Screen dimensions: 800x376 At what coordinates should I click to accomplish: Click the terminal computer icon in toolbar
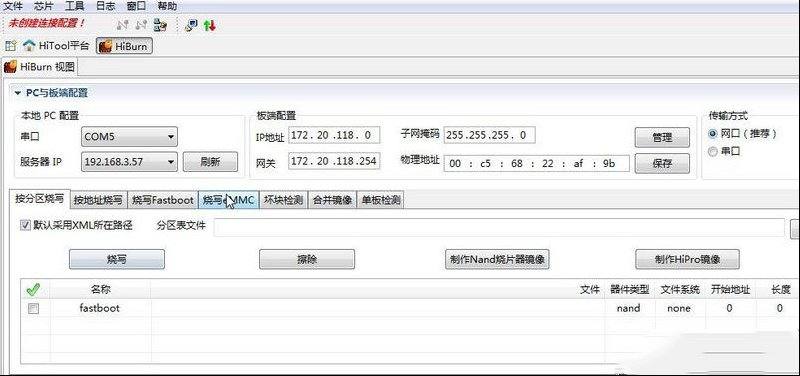tap(192, 25)
